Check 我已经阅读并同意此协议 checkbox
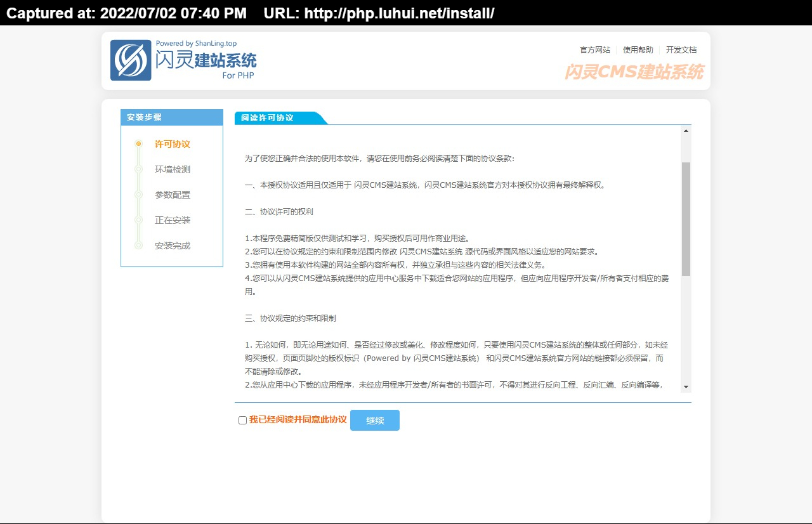 point(242,420)
